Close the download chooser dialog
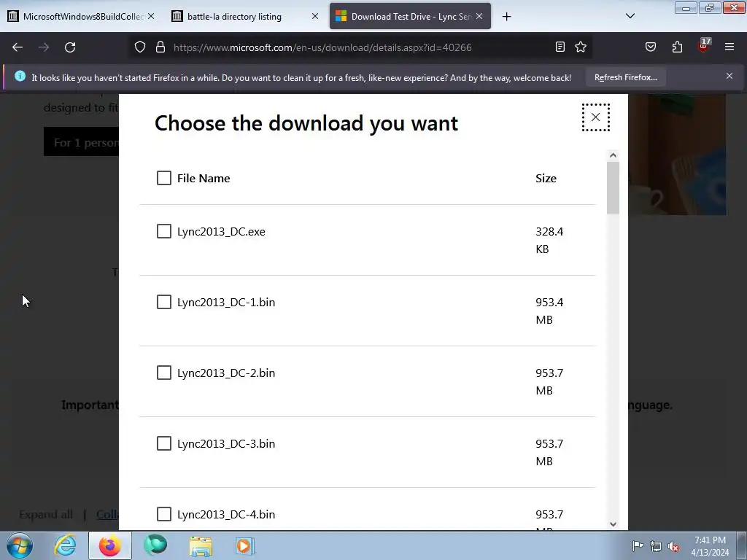Viewport: 747px width, 560px height. 595,117
